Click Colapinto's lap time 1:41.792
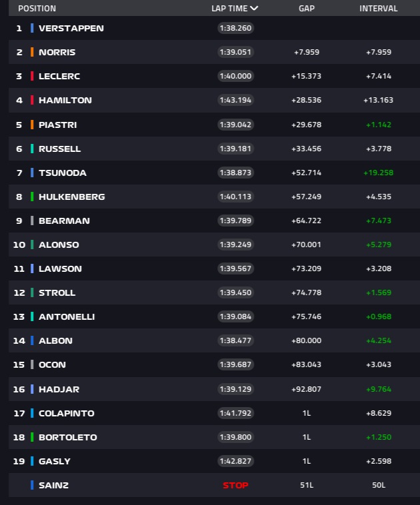 coord(235,413)
